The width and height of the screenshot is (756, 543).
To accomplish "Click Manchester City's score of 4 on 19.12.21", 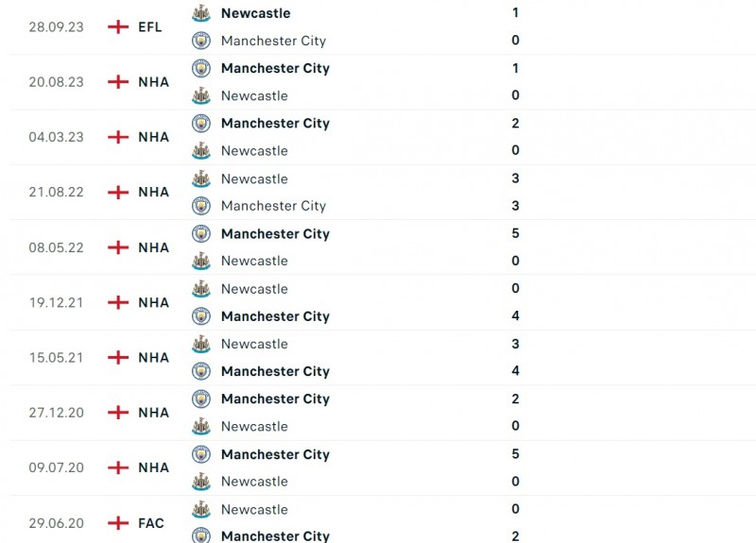I will [x=515, y=316].
